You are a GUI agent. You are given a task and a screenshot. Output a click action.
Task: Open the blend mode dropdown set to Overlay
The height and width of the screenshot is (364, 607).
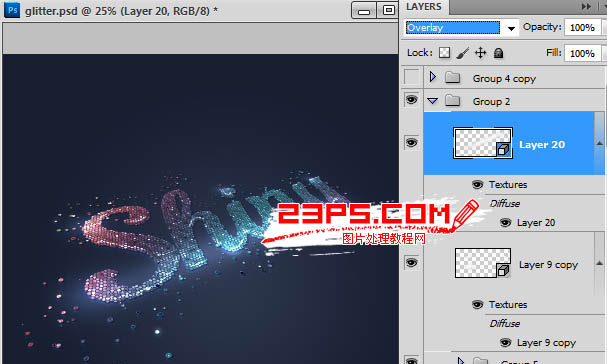pyautogui.click(x=462, y=27)
